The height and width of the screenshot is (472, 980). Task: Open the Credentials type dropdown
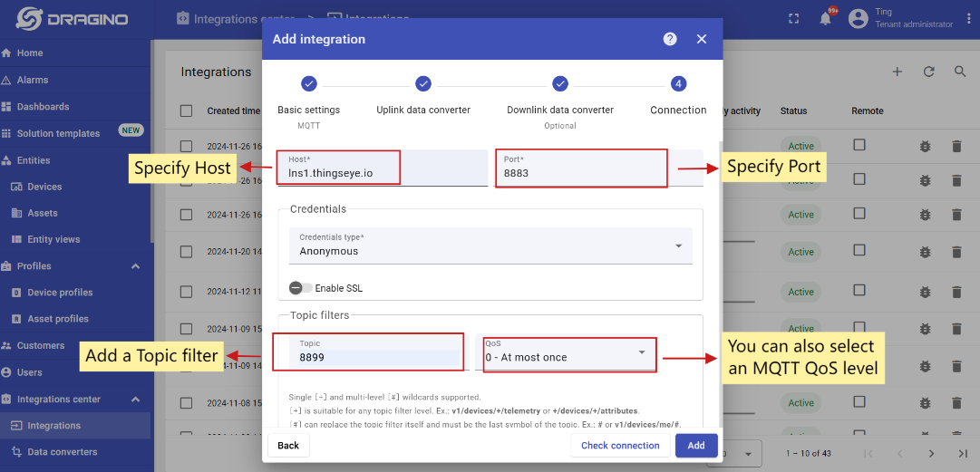coord(490,246)
